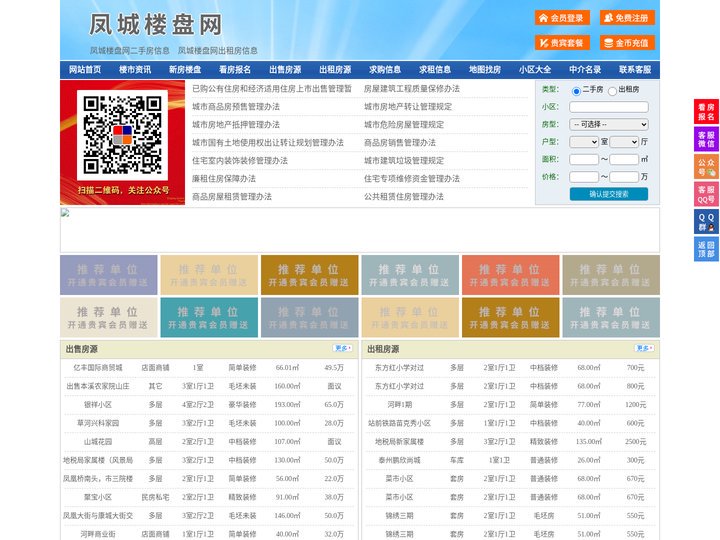Screen dimensions: 720x540
Task: Open the 房型 可选择 dropdown
Action: click(x=609, y=124)
